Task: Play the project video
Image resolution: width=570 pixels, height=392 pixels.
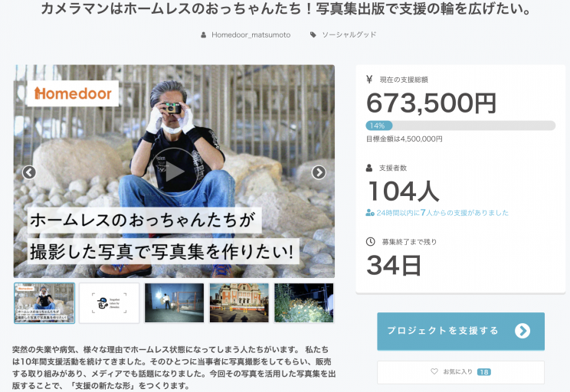Action: pos(174,172)
